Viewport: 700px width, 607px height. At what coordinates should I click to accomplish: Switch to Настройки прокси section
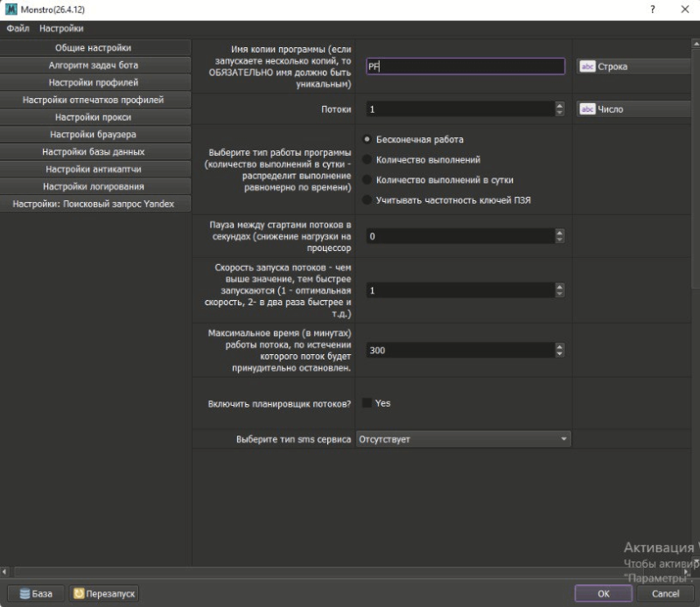[x=94, y=117]
